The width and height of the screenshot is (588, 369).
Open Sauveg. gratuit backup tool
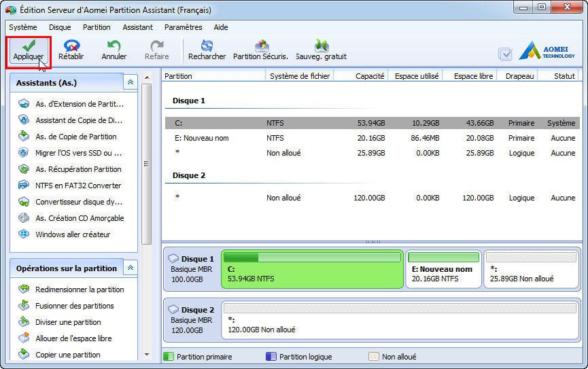pos(321,50)
